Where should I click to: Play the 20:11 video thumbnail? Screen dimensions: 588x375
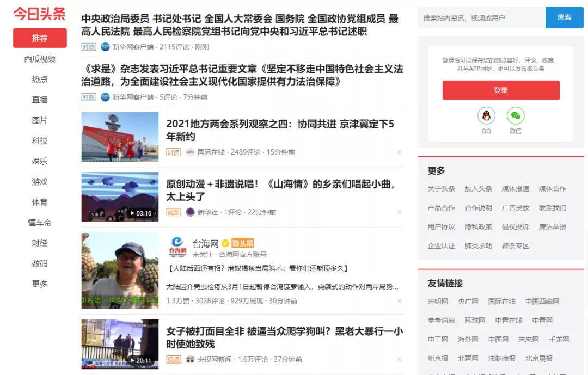[120, 345]
